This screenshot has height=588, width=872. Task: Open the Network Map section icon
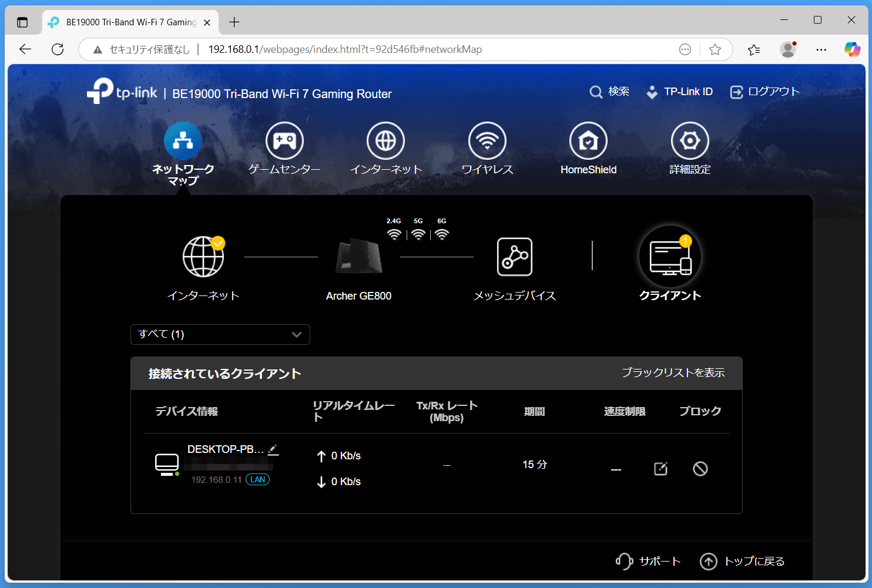click(x=183, y=141)
